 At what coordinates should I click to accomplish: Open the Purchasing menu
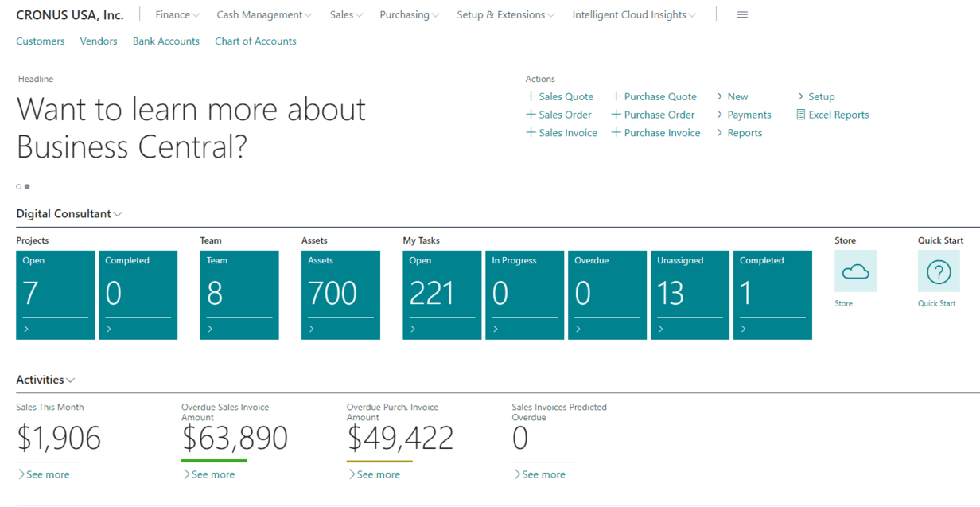pyautogui.click(x=409, y=15)
